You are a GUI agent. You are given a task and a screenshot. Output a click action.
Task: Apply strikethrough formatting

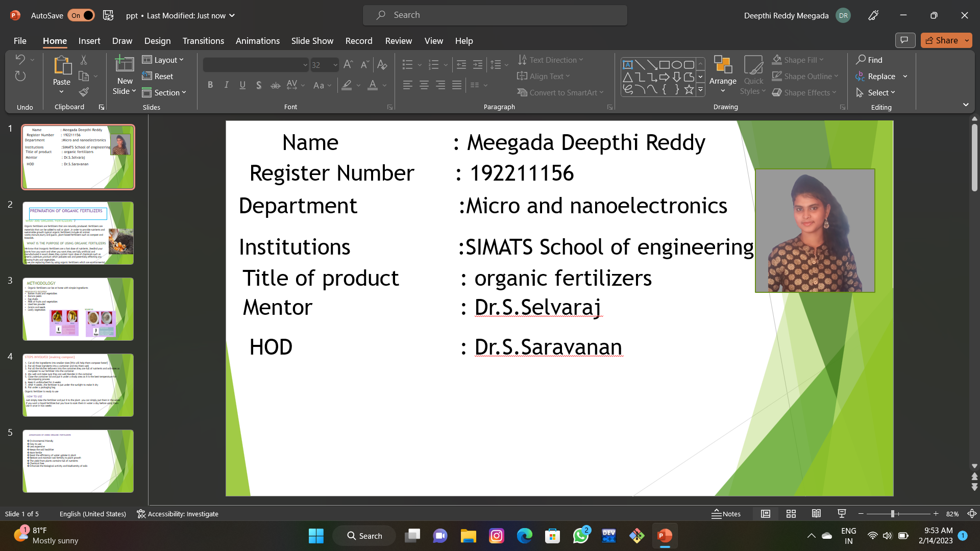275,85
